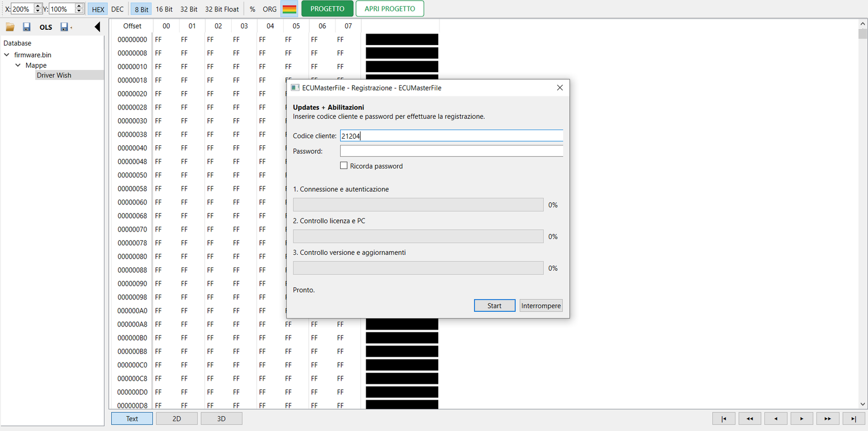Close the ECUMasterFile registration dialog
The height and width of the screenshot is (431, 868).
click(560, 88)
